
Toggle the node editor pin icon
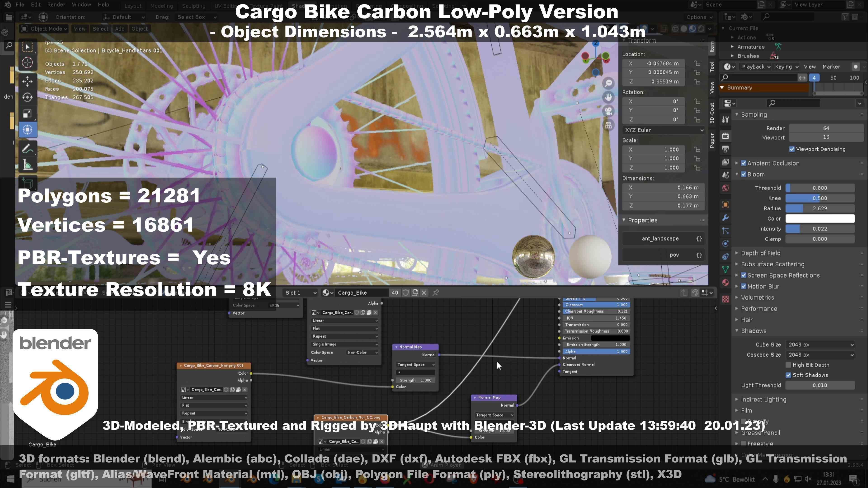click(436, 293)
